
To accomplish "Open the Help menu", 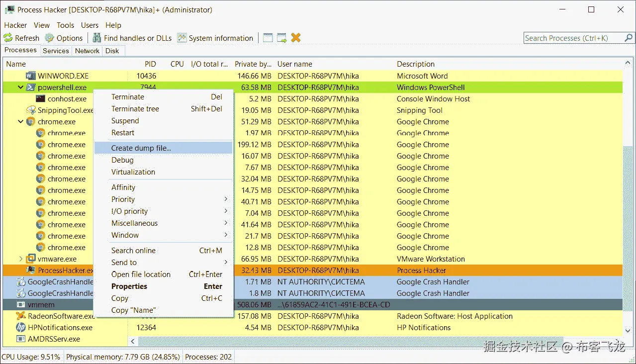I will click(113, 25).
